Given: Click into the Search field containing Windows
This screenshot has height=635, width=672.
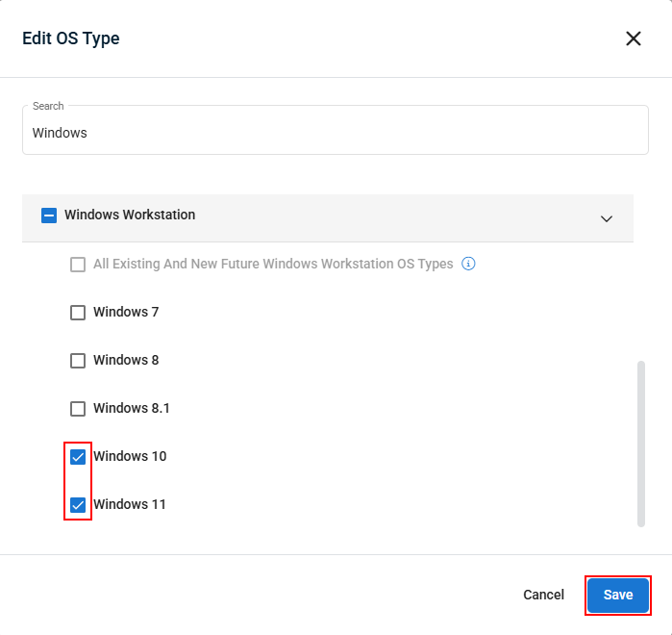Looking at the screenshot, I should pyautogui.click(x=336, y=130).
